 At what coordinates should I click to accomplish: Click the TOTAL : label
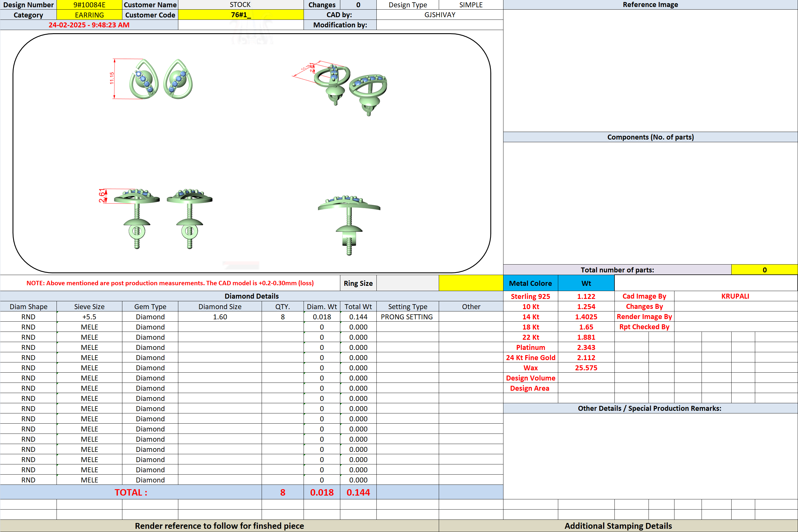(x=131, y=492)
